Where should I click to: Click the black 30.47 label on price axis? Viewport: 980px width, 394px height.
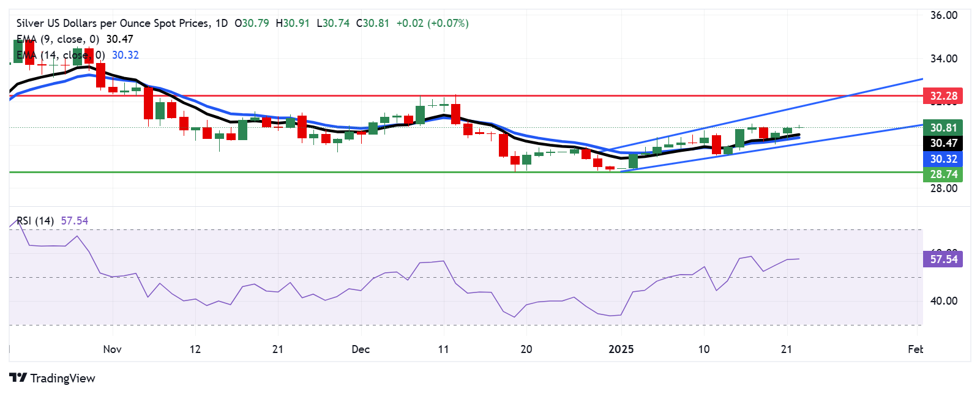[x=943, y=143]
